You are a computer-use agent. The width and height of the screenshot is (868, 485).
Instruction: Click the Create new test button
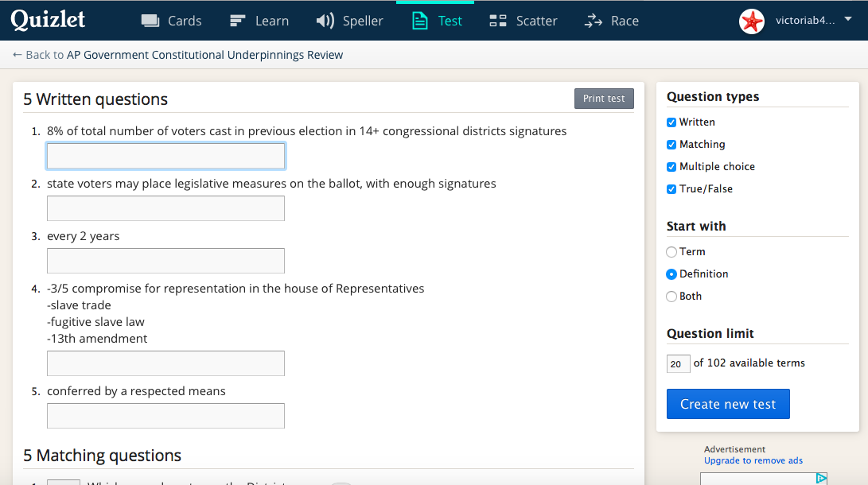pos(728,404)
